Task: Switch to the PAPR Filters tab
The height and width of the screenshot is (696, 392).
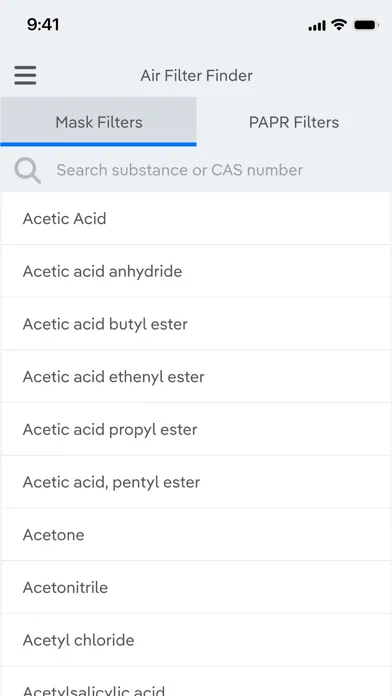Action: click(x=294, y=122)
